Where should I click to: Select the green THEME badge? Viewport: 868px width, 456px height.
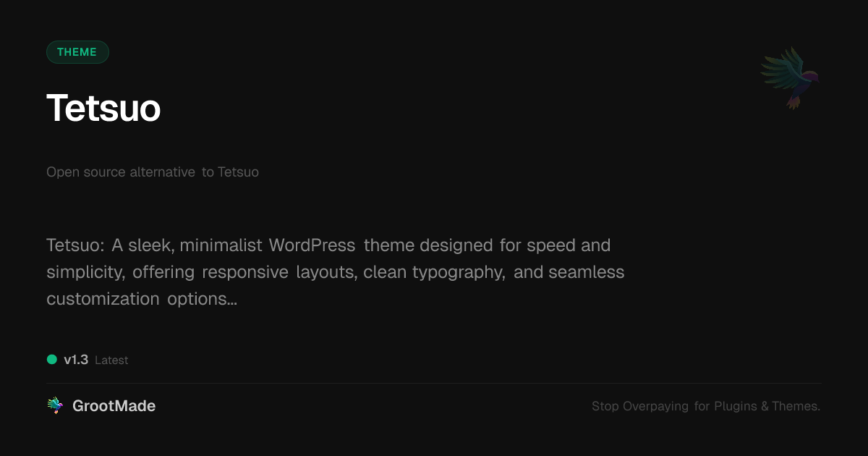click(77, 52)
